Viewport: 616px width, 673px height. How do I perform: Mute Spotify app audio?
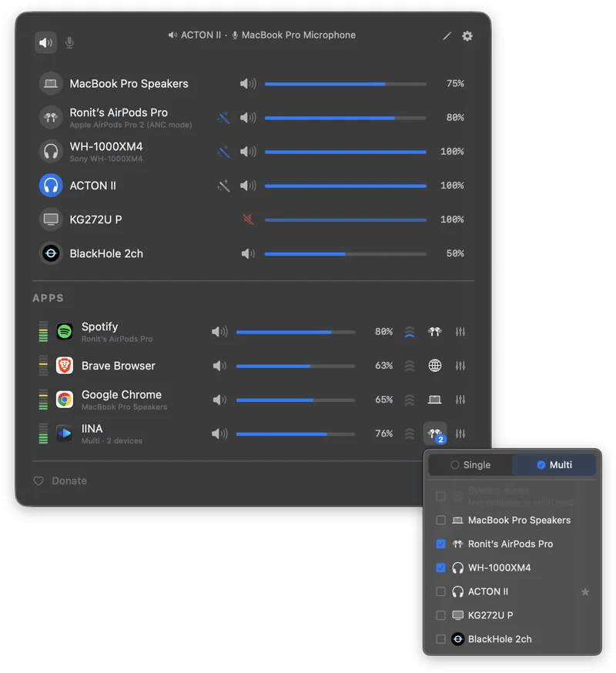tap(219, 331)
